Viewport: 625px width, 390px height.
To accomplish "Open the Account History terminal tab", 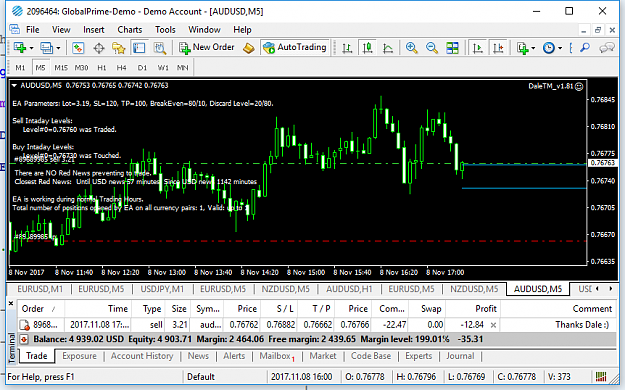I will click(x=142, y=356).
